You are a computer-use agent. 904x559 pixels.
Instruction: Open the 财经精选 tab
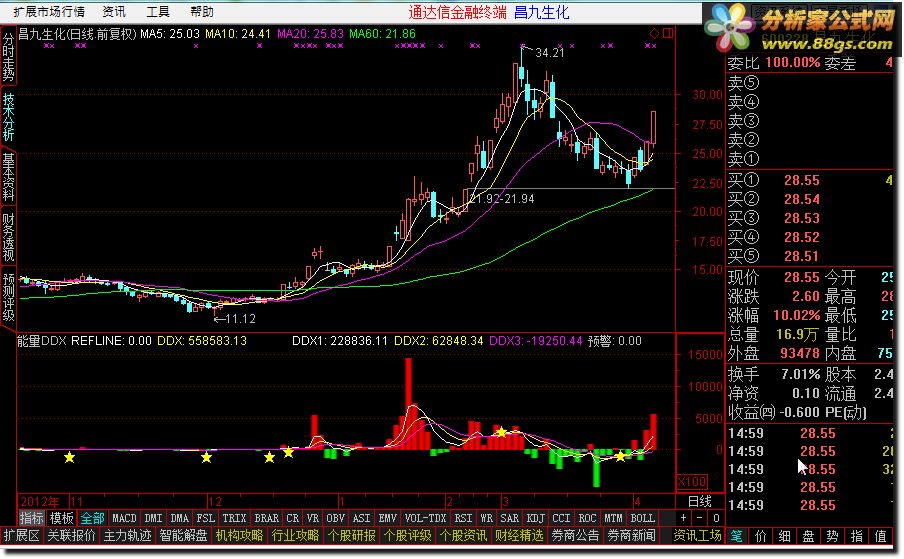(x=519, y=536)
